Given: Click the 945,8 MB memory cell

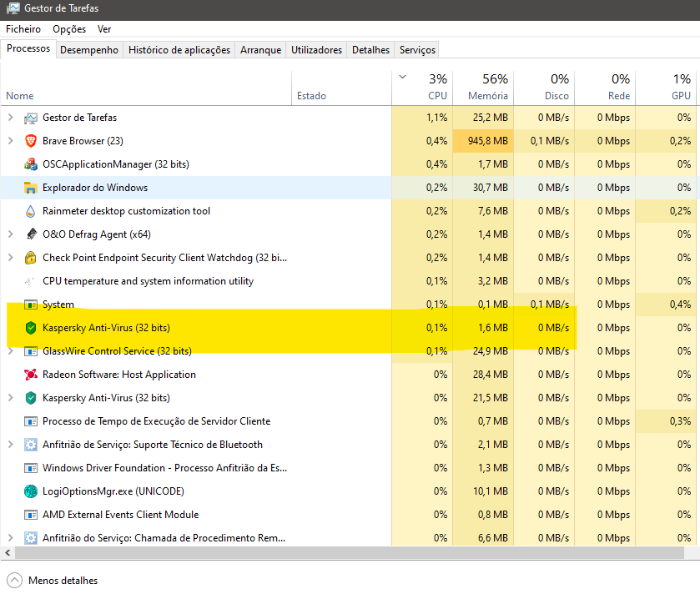Looking at the screenshot, I should tap(483, 141).
